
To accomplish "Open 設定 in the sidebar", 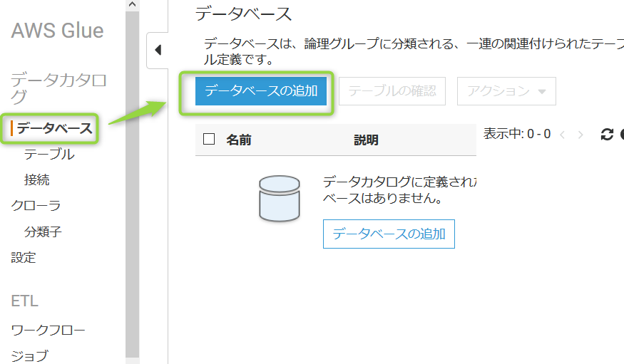I will click(24, 257).
